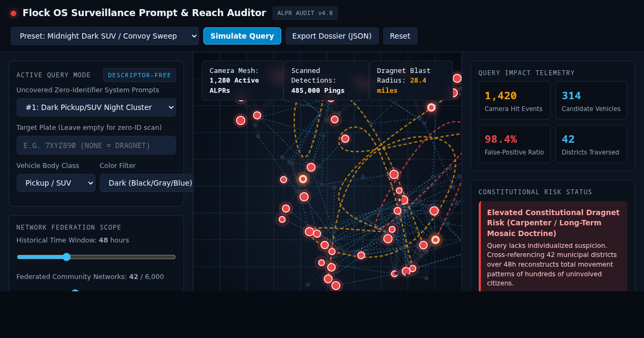Click the 98.4% False-Positive Ratio card
644x338 pixels.
514,144
